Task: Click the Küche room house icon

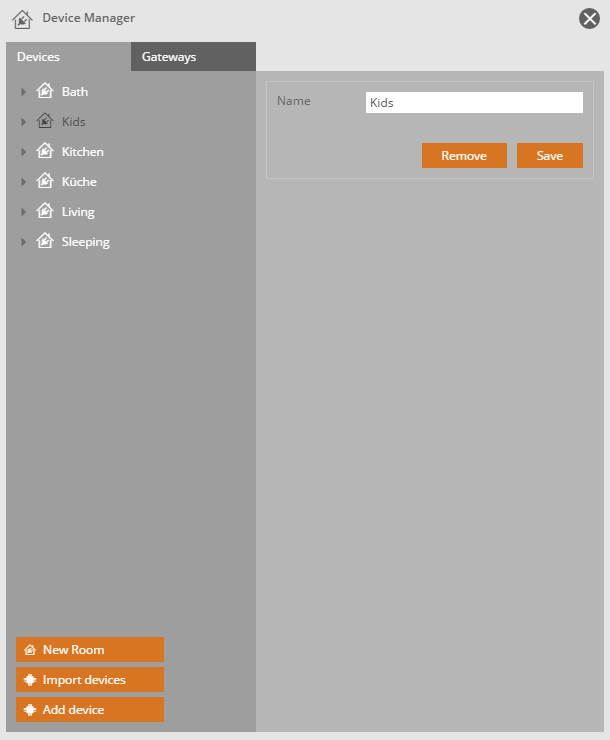Action: point(44,181)
